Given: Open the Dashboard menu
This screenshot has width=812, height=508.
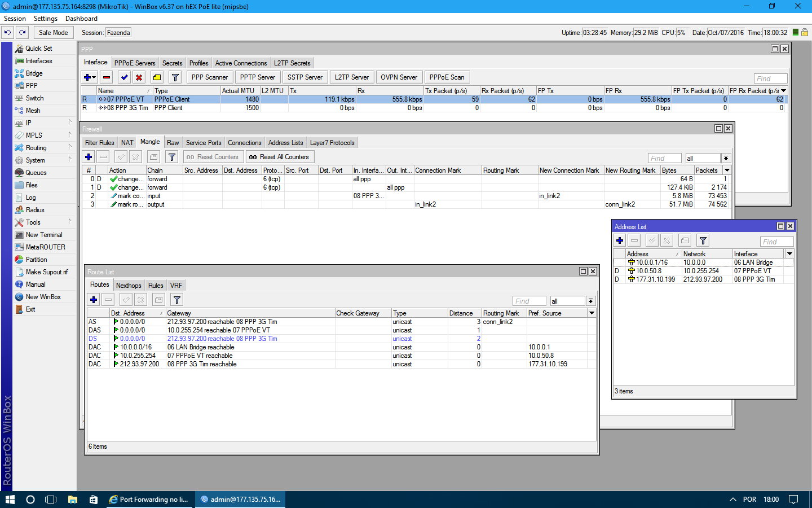Looking at the screenshot, I should click(81, 19).
